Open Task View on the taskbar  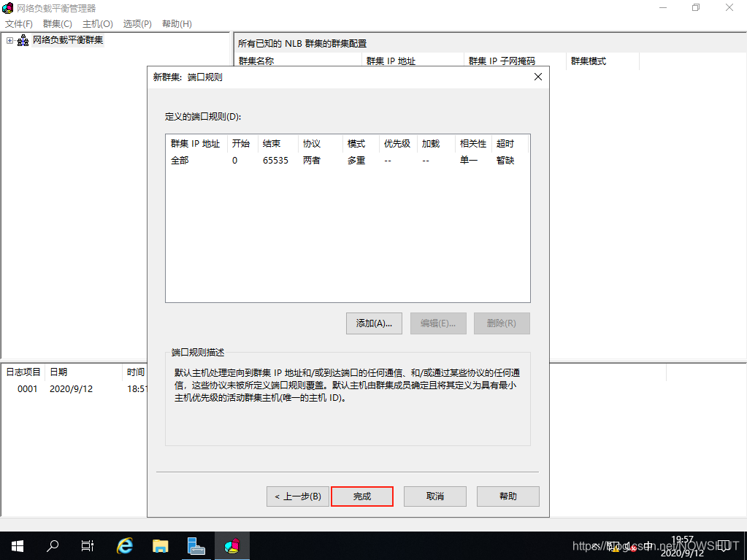88,545
